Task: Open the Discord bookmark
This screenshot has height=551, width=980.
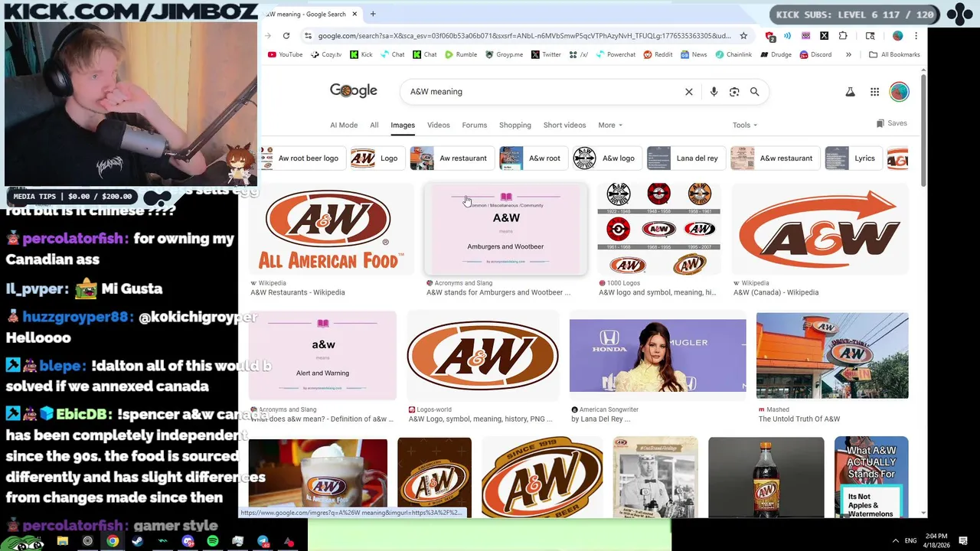Action: (815, 55)
